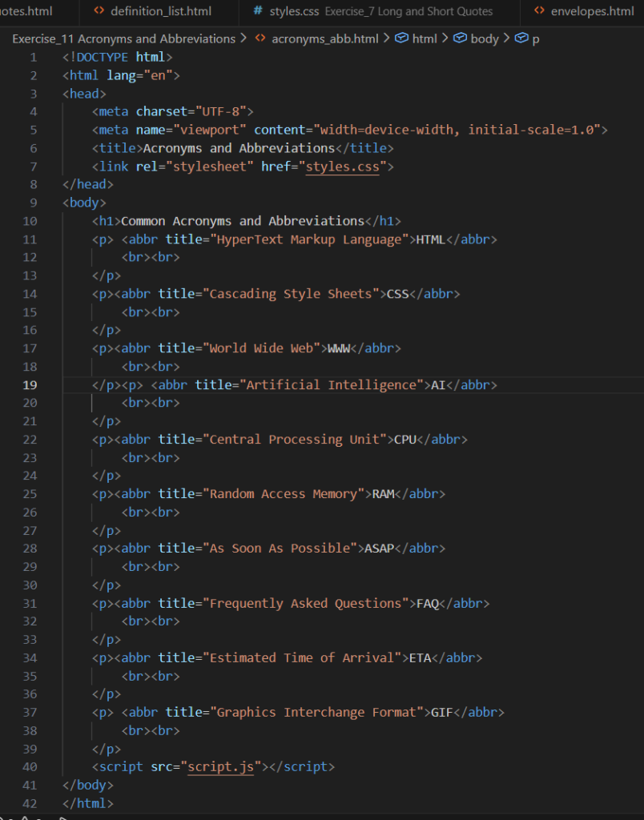Expand the Exercise_11 Acronyms and Abbreviations breadcrumb folder

coord(123,38)
